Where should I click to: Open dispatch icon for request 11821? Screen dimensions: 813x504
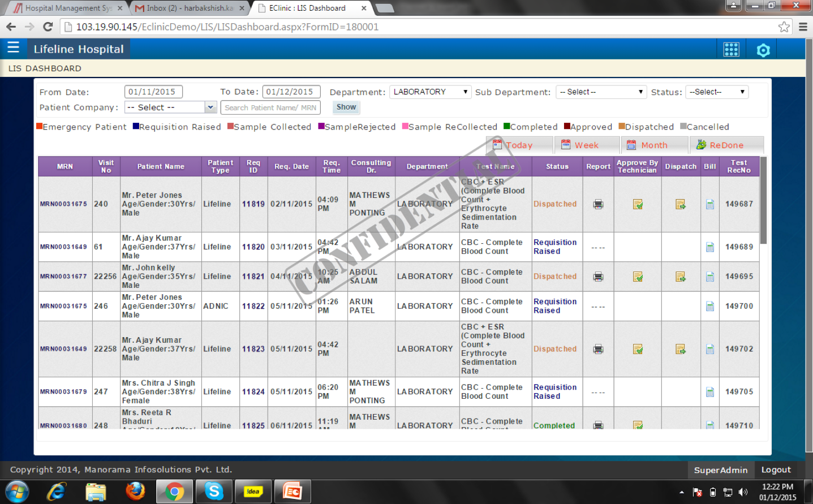click(x=680, y=277)
